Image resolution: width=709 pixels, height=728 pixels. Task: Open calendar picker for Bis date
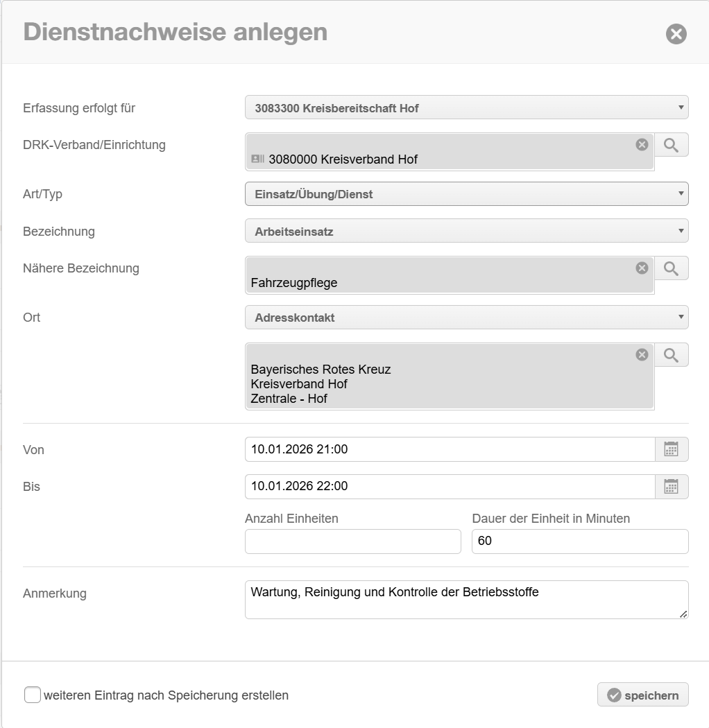coord(671,487)
